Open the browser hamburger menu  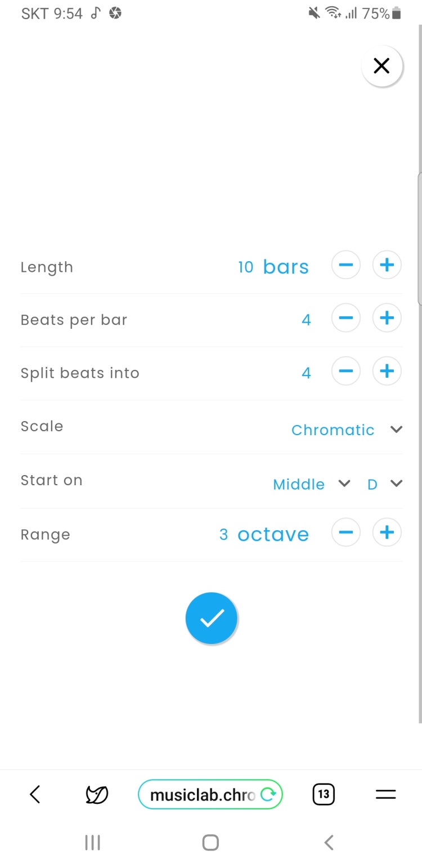click(386, 794)
